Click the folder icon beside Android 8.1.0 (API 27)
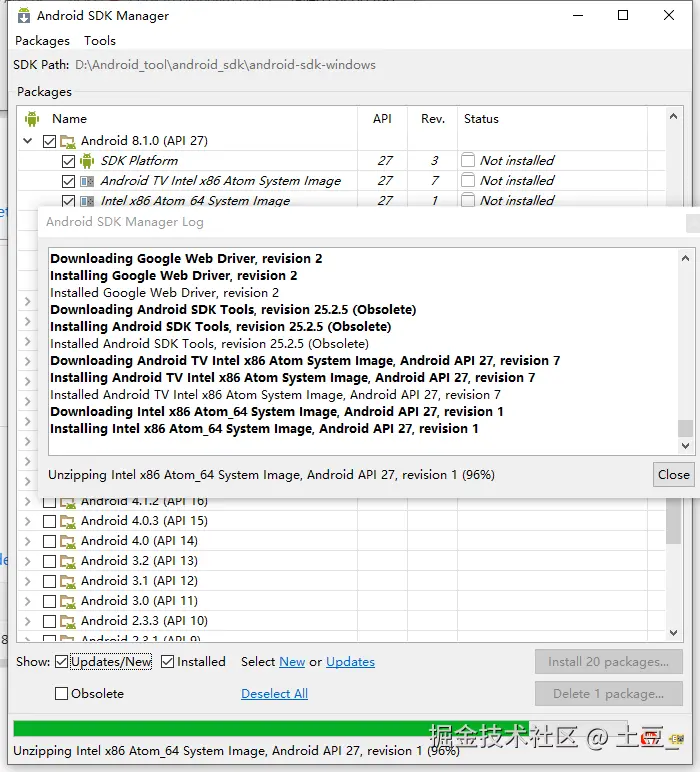The height and width of the screenshot is (772, 700). pos(67,141)
